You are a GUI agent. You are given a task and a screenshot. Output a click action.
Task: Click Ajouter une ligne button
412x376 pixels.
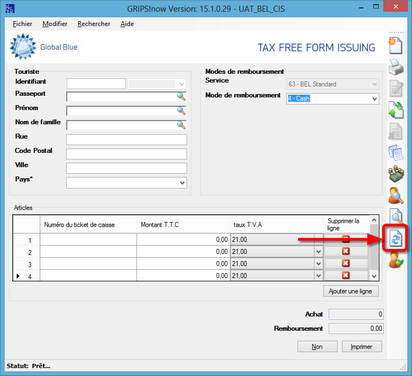(351, 291)
